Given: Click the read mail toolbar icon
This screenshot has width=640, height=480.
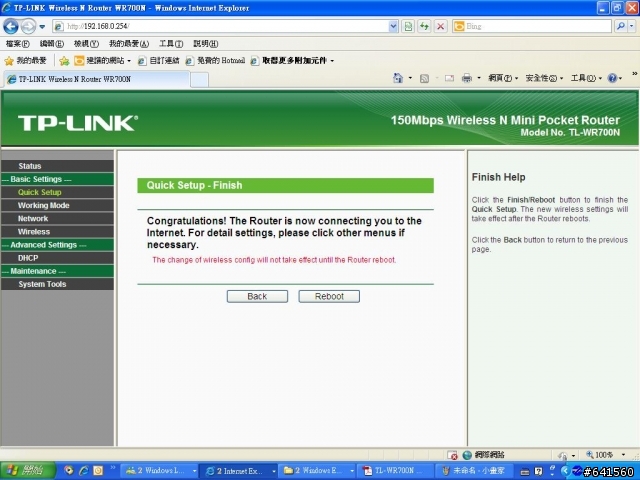Looking at the screenshot, I should pos(449,78).
